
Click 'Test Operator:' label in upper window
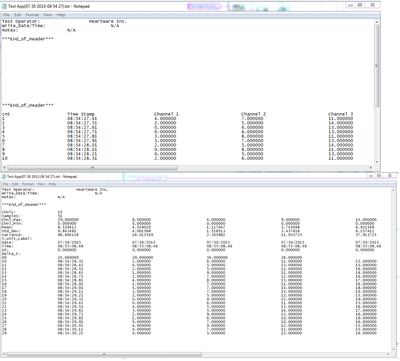point(21,21)
